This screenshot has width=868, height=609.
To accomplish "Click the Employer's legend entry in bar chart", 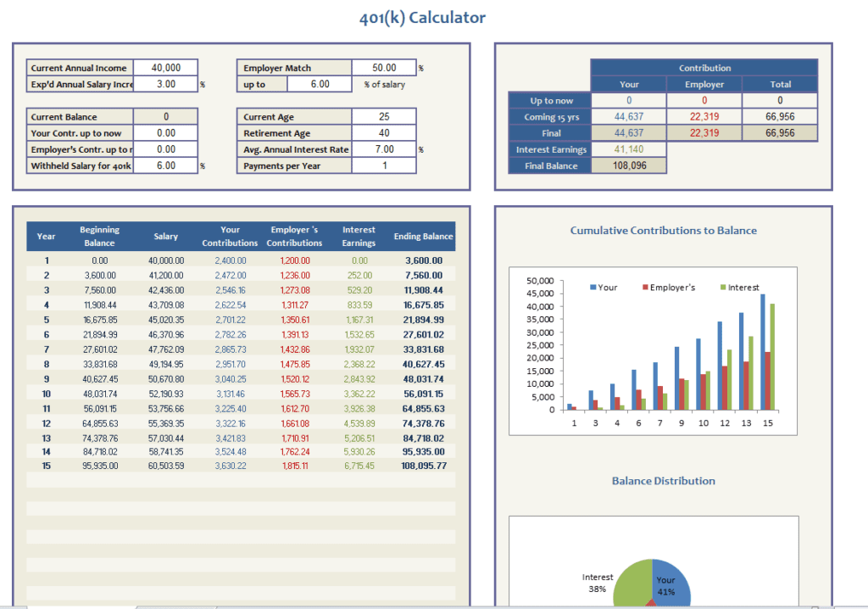I will tap(668, 288).
